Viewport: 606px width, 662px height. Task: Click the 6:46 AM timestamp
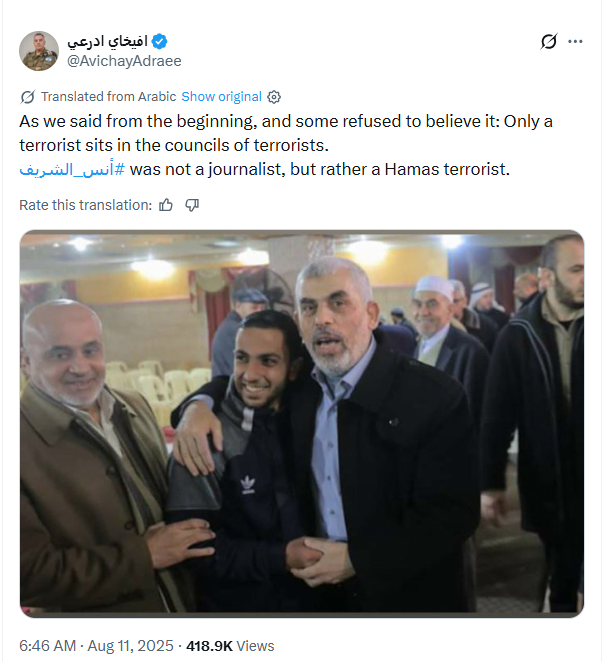[48, 646]
